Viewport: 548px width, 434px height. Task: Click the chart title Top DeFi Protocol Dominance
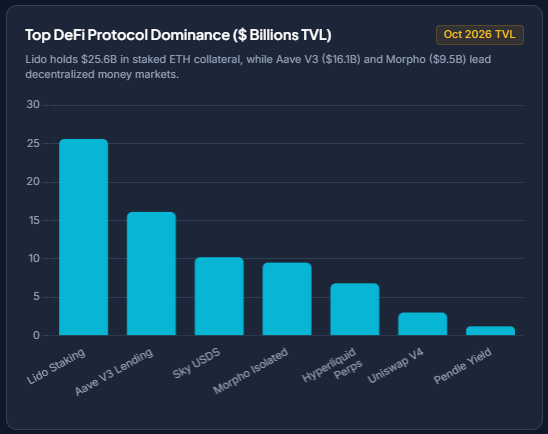point(178,35)
